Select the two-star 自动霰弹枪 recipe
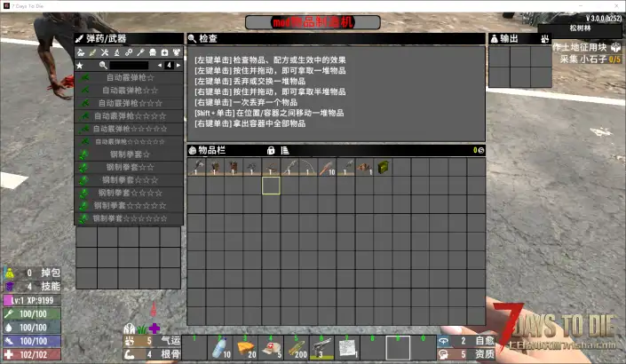This screenshot has height=364, width=626. (129, 91)
